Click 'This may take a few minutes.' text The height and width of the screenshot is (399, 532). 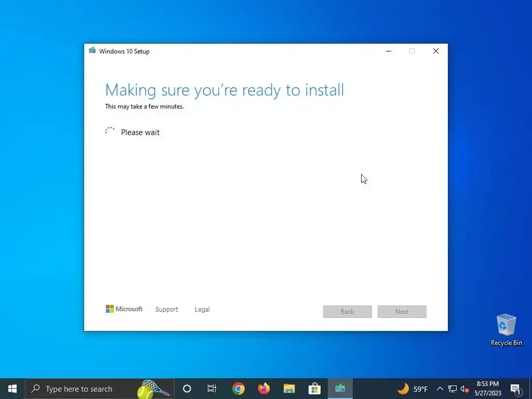[144, 107]
